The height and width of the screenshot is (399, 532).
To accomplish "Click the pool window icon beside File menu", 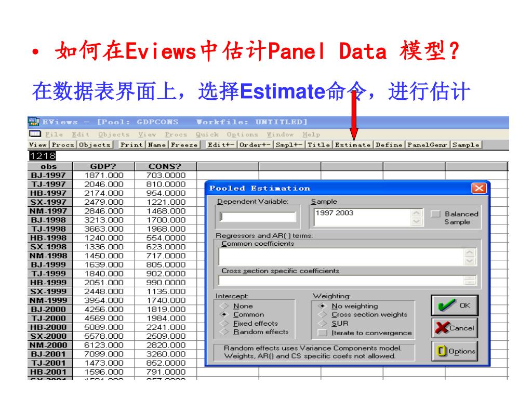I will point(35,134).
